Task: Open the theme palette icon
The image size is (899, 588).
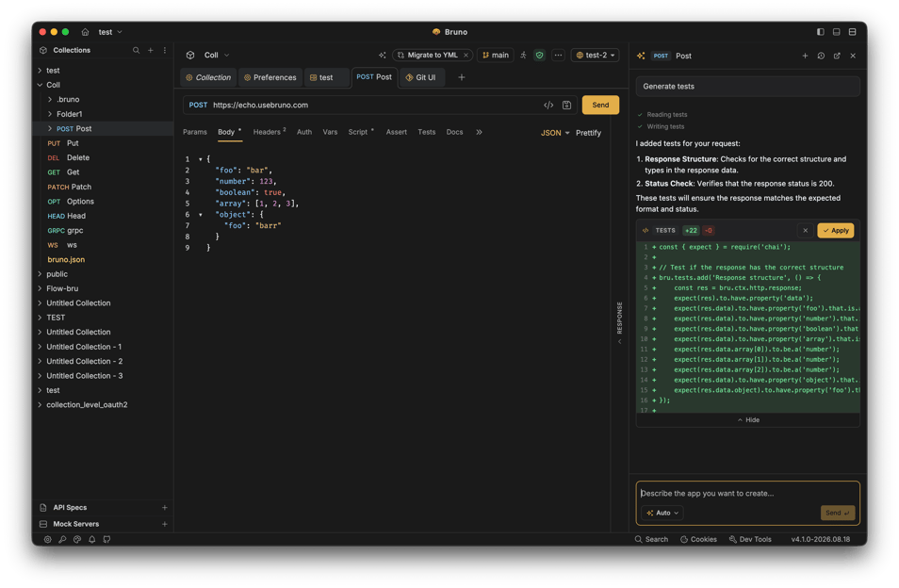Action: click(x=77, y=539)
